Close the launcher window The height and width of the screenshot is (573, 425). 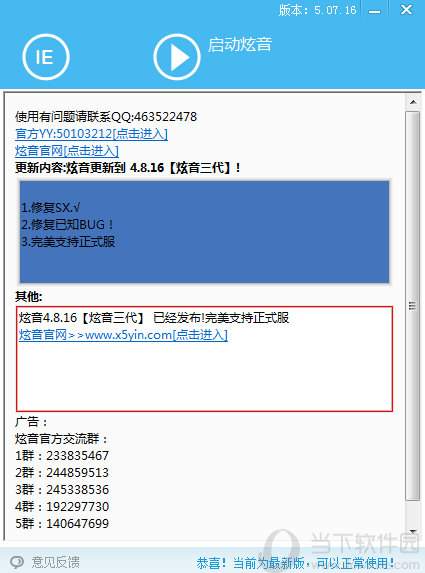[x=406, y=10]
